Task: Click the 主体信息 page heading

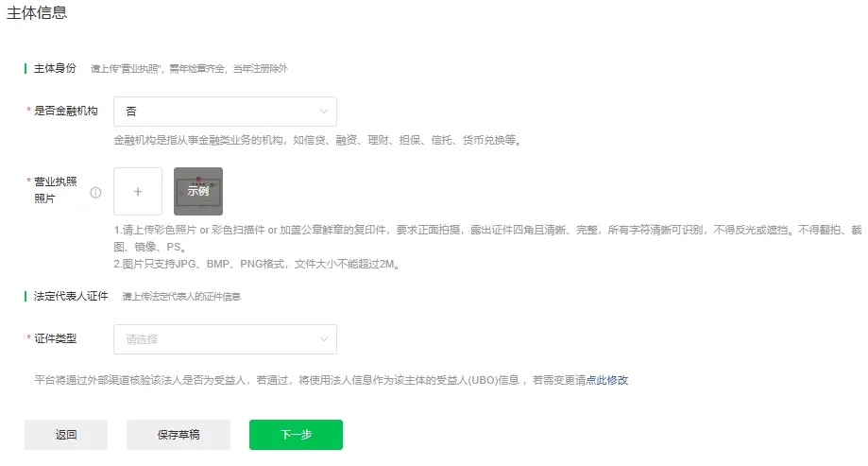Action: 37,13
